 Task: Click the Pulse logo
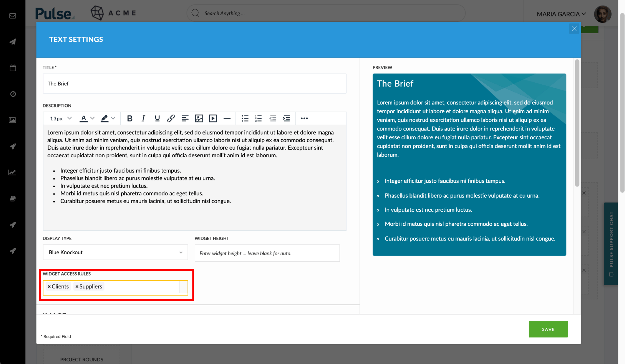coord(55,13)
